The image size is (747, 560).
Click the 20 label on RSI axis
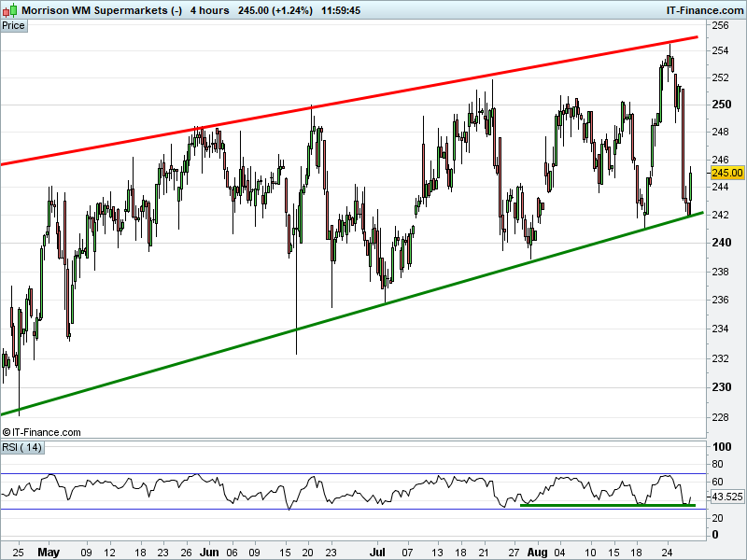[717, 518]
